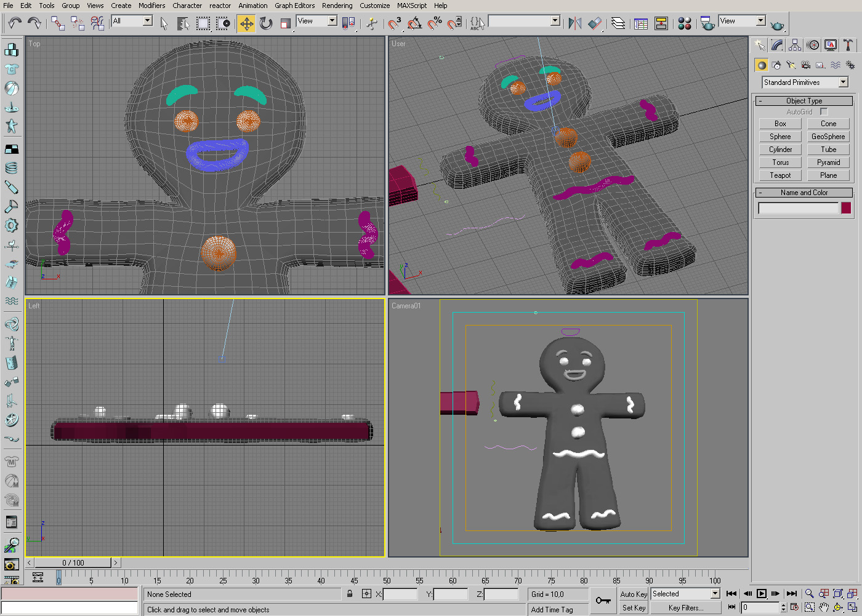The image size is (862, 616).
Task: Collapse the Object Type rollout
Action: (x=804, y=101)
